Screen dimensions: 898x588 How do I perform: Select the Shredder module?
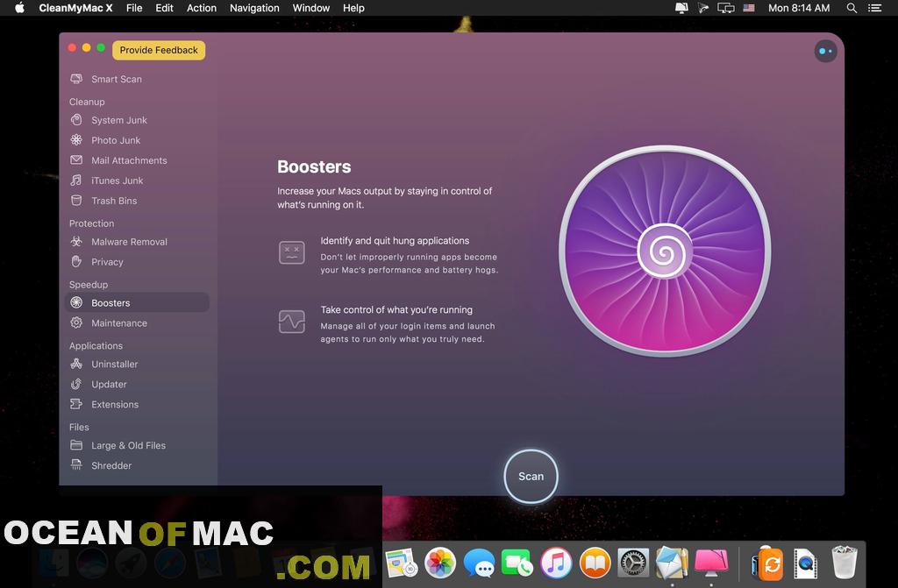pyautogui.click(x=111, y=465)
